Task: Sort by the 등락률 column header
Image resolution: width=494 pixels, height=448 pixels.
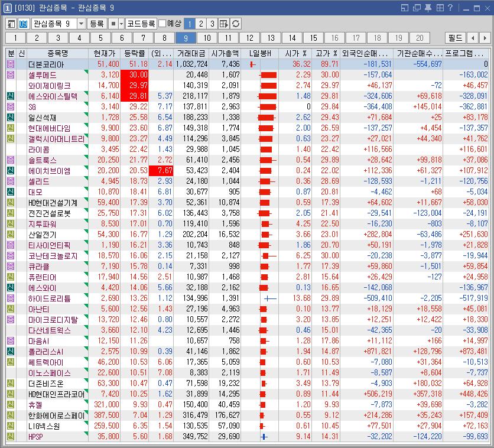Action: point(135,54)
